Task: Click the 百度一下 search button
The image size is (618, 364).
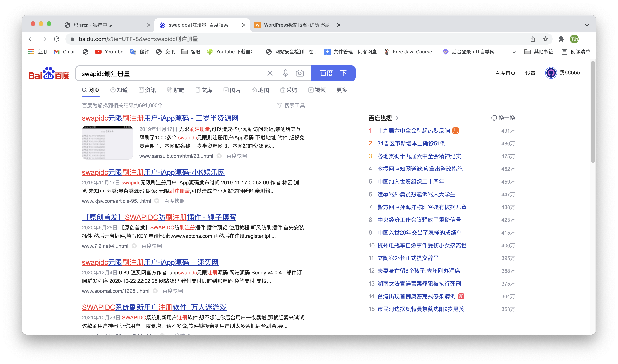Action: (333, 73)
